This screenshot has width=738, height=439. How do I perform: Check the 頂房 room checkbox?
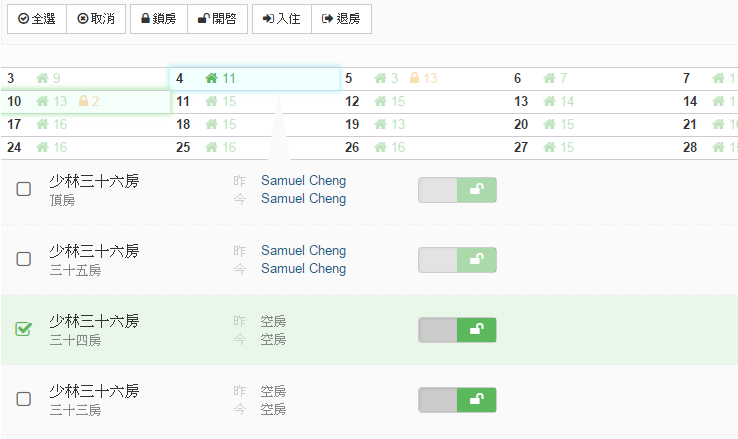tap(24, 189)
